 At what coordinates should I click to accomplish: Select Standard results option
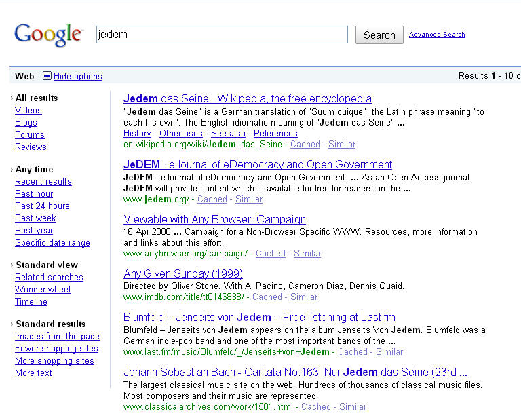(50, 324)
